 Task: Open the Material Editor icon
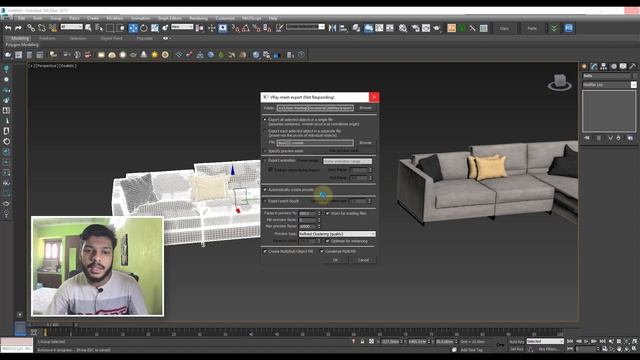(x=403, y=28)
